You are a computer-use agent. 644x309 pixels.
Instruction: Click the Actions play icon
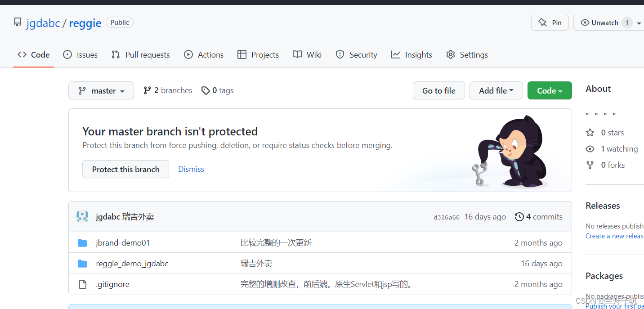coord(188,54)
